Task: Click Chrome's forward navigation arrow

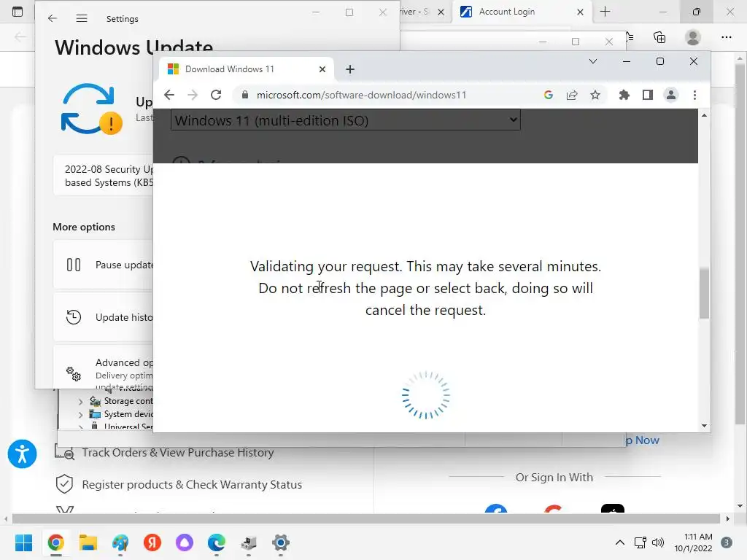Action: 193,95
